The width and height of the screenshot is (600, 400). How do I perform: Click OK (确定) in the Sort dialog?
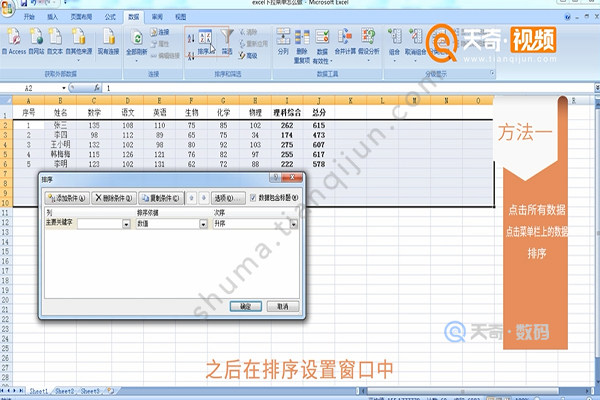click(x=246, y=306)
